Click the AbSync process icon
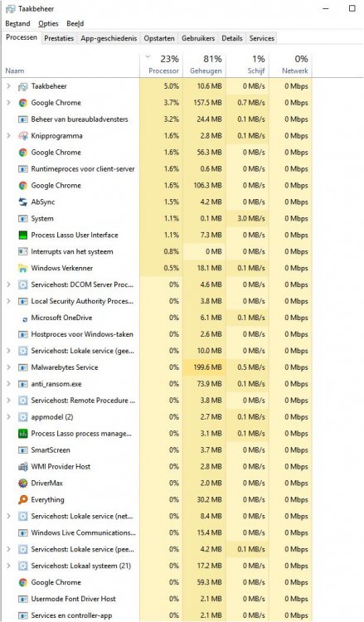The width and height of the screenshot is (364, 622). (x=23, y=202)
